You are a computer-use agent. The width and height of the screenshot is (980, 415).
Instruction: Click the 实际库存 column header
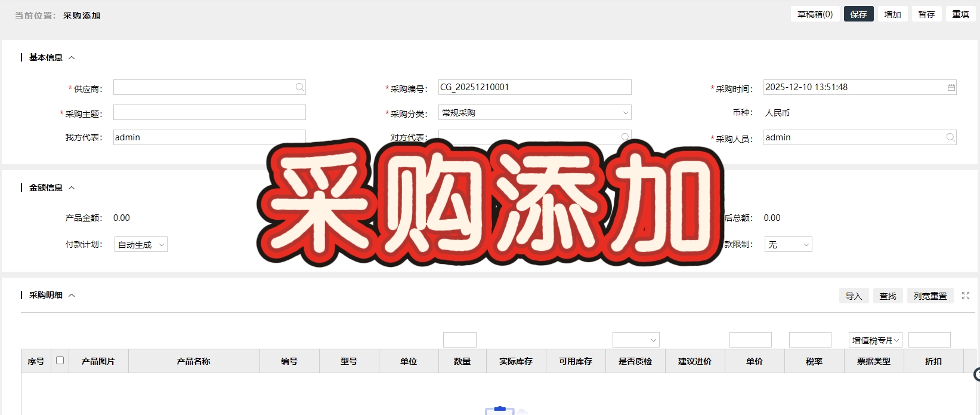(x=516, y=361)
